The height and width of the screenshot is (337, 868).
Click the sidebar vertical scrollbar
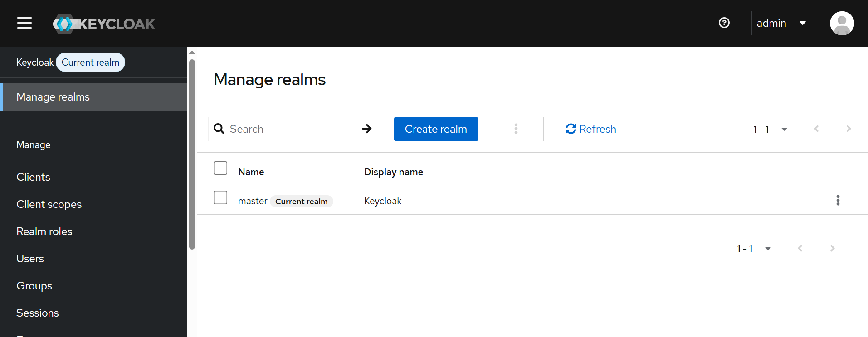[192, 154]
